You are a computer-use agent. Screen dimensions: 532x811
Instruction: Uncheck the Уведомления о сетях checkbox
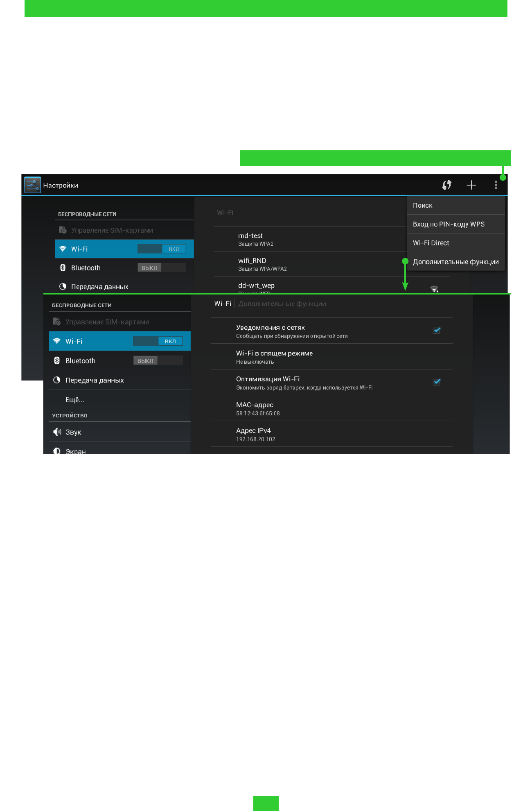(437, 331)
